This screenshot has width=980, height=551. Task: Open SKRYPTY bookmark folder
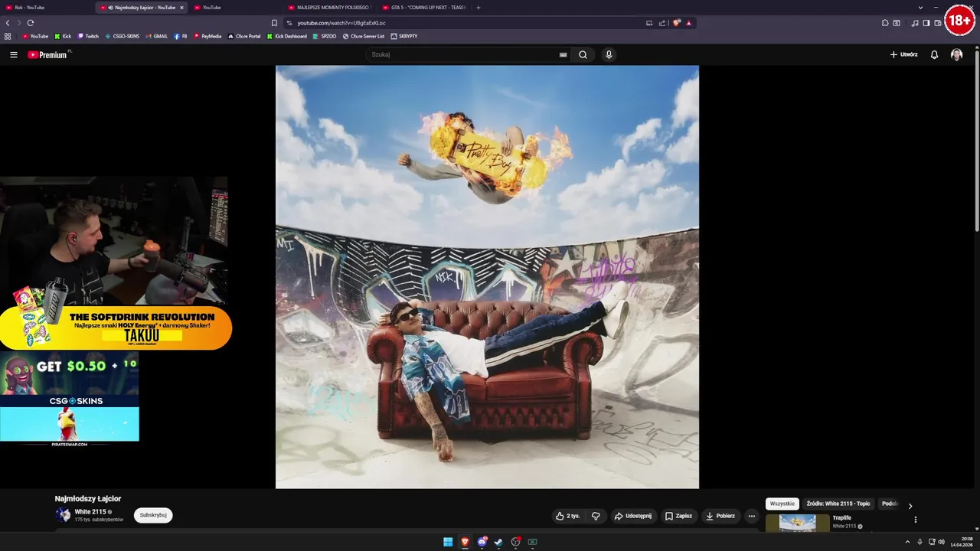click(404, 36)
